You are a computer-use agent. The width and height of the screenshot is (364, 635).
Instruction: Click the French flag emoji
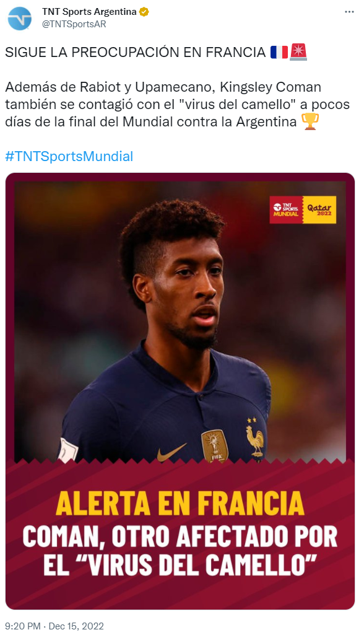click(279, 52)
